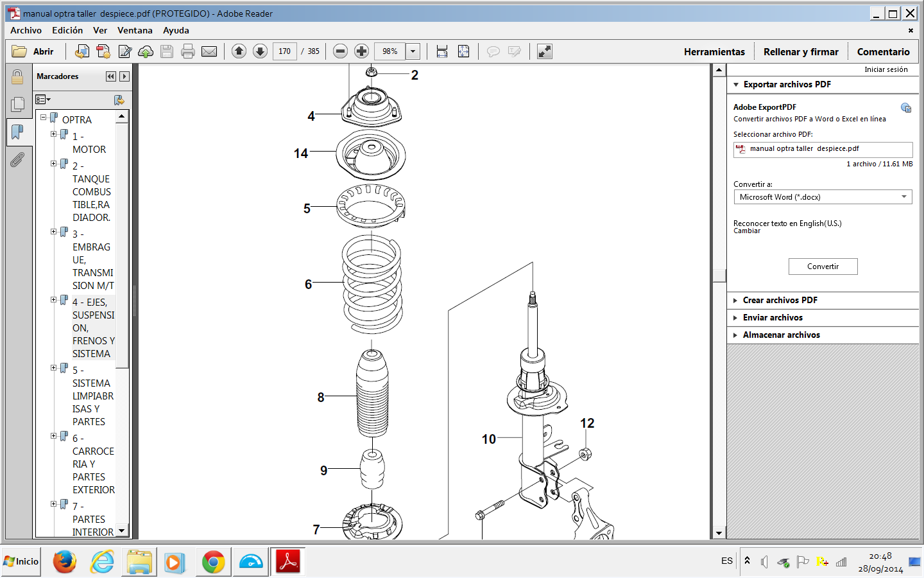Screen dimensions: 924x578
Task: Collapse the Exportar archivos PDF section
Action: pyautogui.click(x=736, y=85)
